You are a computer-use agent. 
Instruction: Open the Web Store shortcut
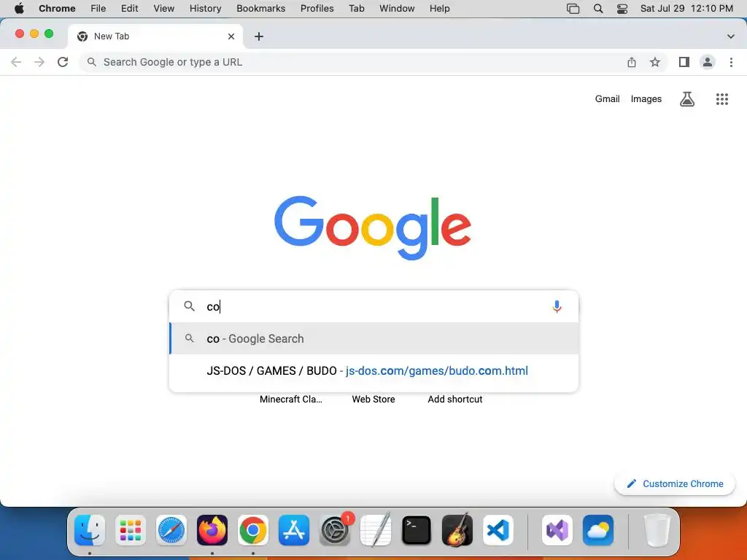tap(373, 399)
